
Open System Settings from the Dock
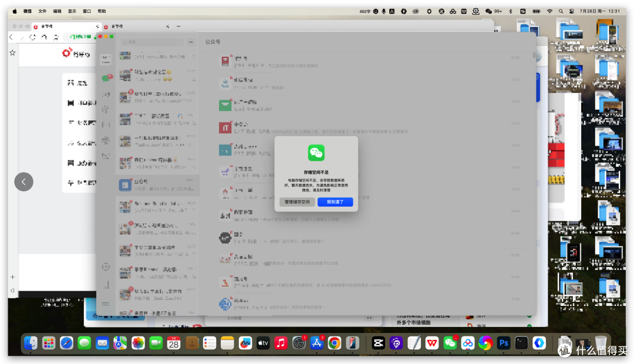[x=299, y=343]
